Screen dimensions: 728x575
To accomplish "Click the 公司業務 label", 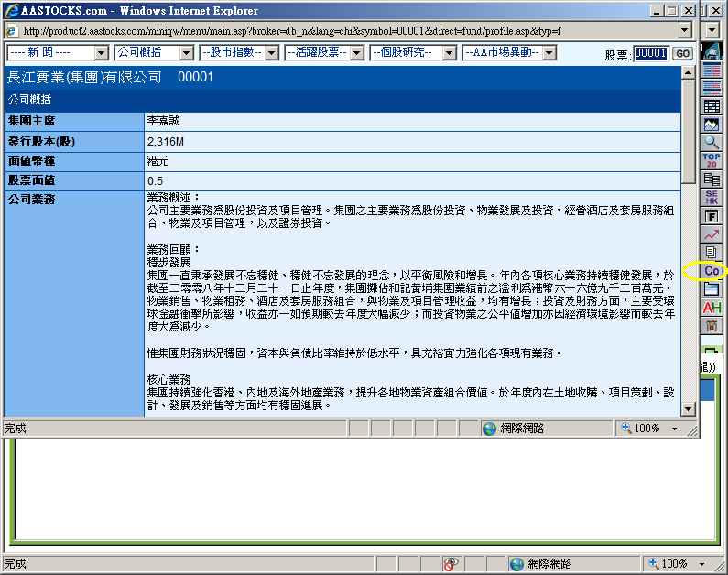I will coord(31,200).
